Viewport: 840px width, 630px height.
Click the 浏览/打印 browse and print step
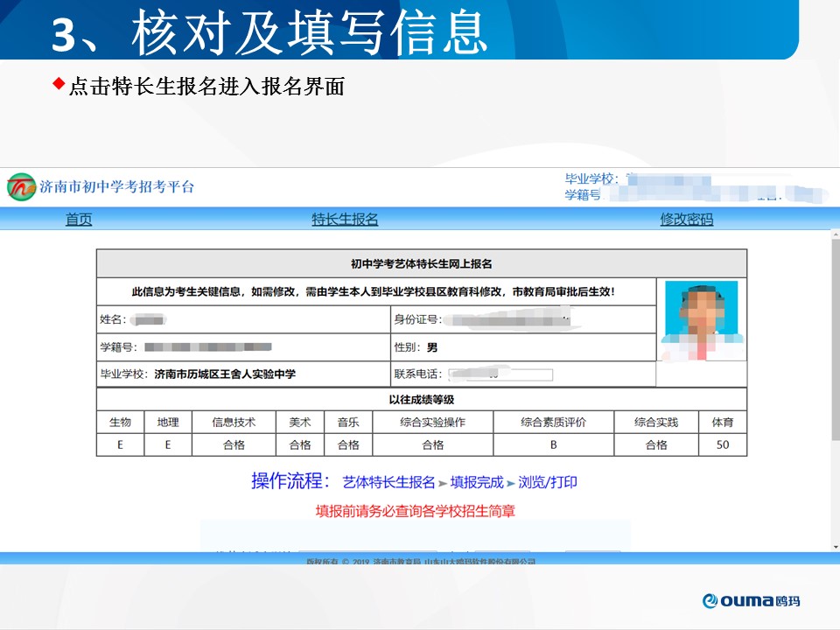click(x=548, y=482)
